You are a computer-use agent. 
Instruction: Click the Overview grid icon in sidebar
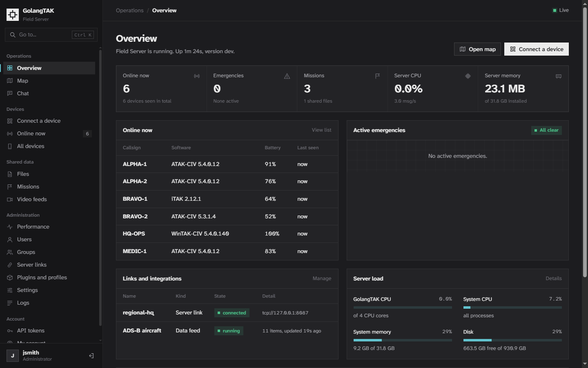(x=10, y=68)
